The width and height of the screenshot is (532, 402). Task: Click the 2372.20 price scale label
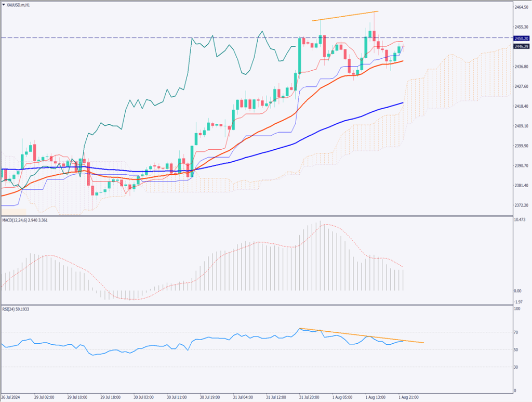(x=521, y=205)
